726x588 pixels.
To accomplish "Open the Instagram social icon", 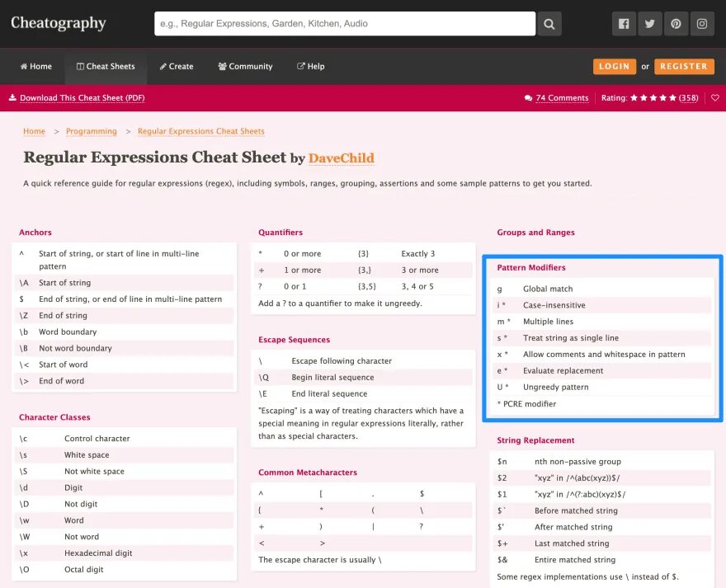I will 702,24.
